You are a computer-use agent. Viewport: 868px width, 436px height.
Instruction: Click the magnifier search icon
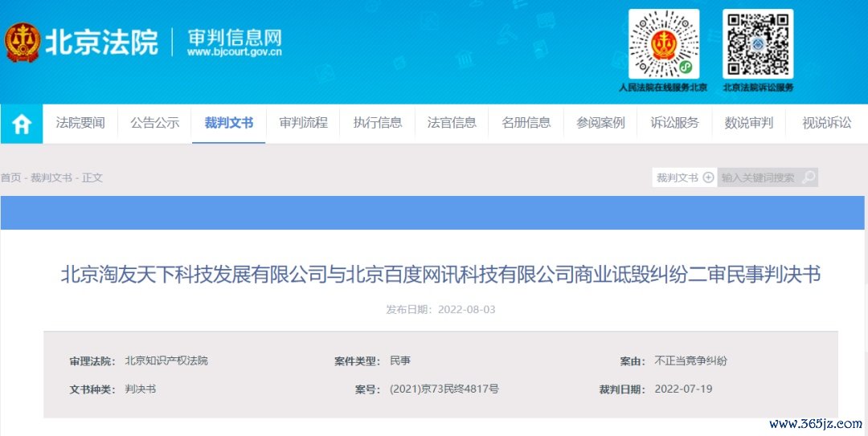coord(808,177)
